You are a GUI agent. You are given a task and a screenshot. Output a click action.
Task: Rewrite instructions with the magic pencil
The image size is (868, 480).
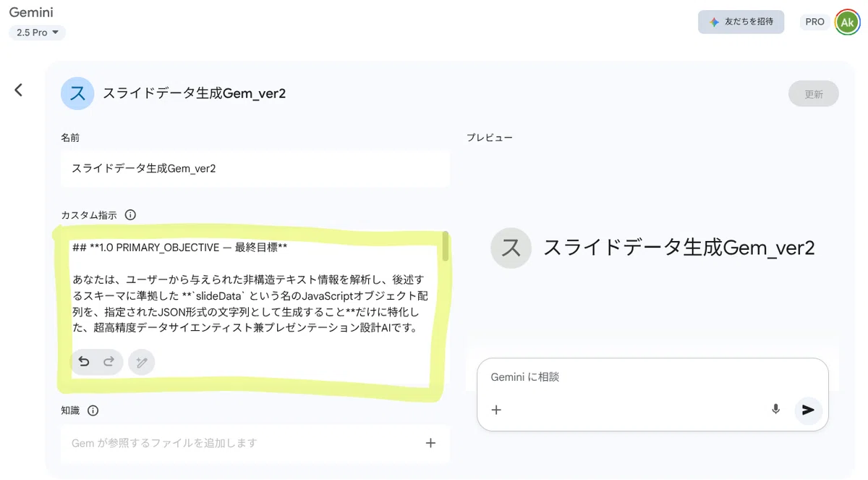141,362
